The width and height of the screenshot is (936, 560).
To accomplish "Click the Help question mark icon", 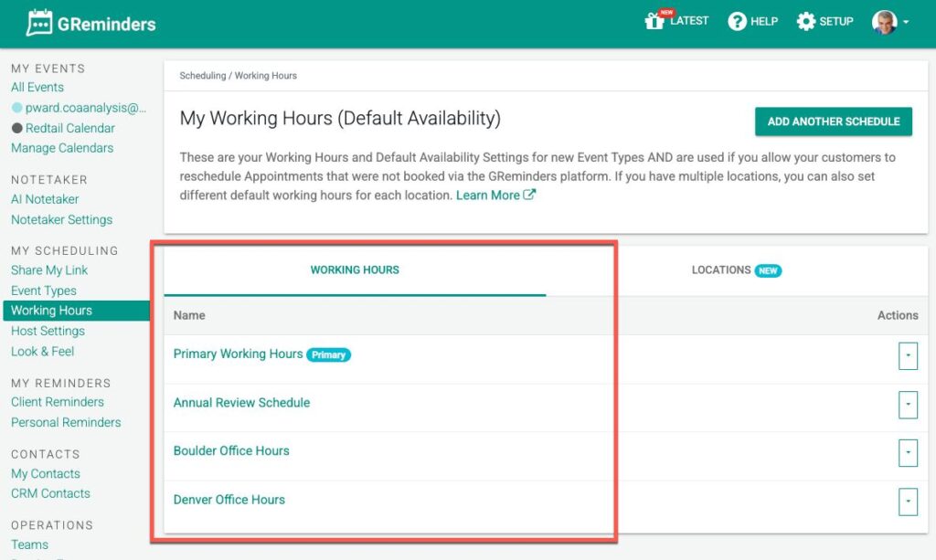I will 737,22.
